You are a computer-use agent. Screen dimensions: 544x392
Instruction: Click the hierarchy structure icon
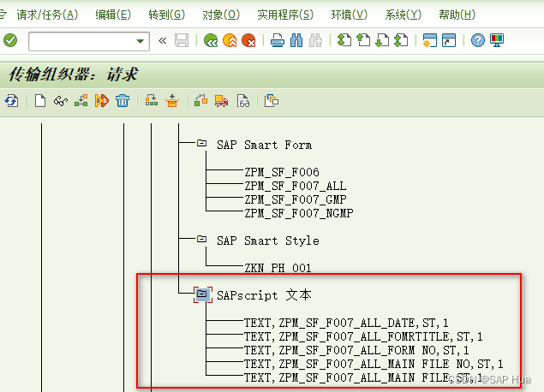pyautogui.click(x=81, y=101)
